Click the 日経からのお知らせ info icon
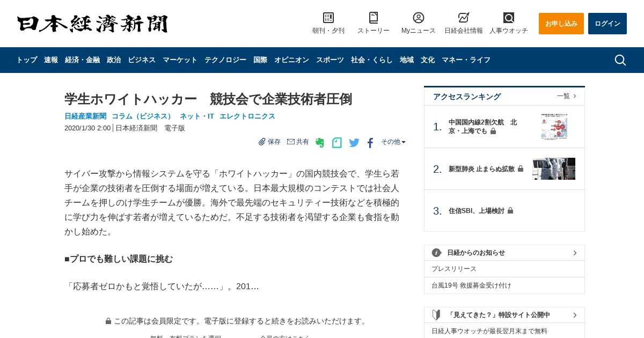The width and height of the screenshot is (644, 338). pyautogui.click(x=436, y=253)
